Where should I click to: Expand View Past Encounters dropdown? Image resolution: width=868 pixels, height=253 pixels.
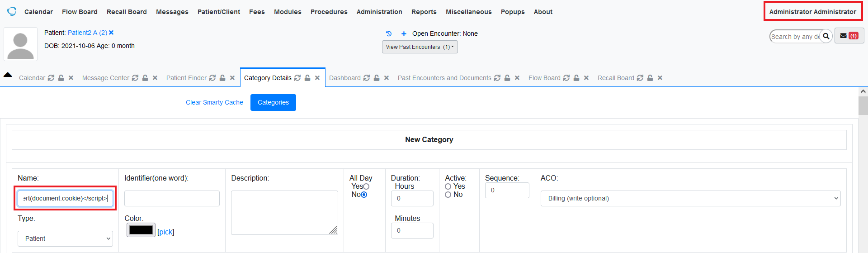420,47
